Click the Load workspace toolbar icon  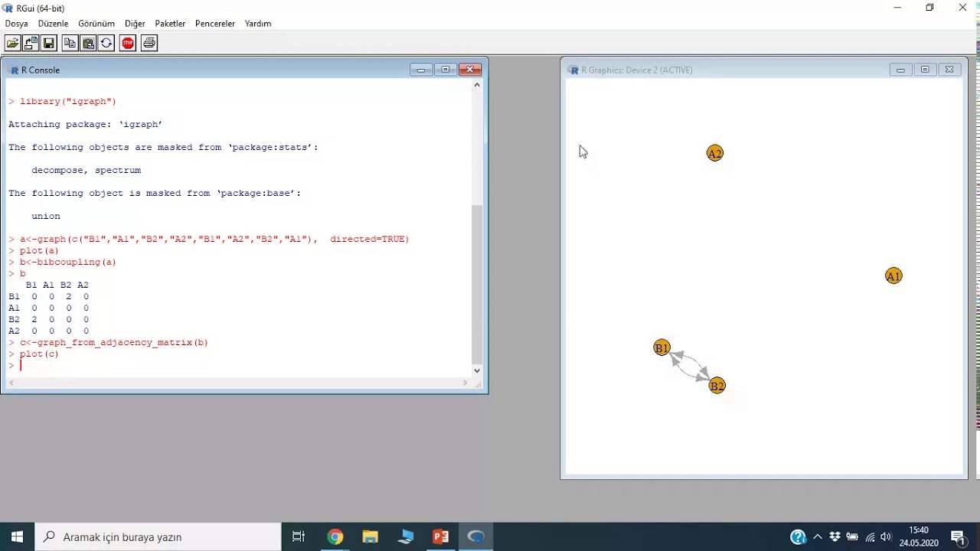point(31,44)
